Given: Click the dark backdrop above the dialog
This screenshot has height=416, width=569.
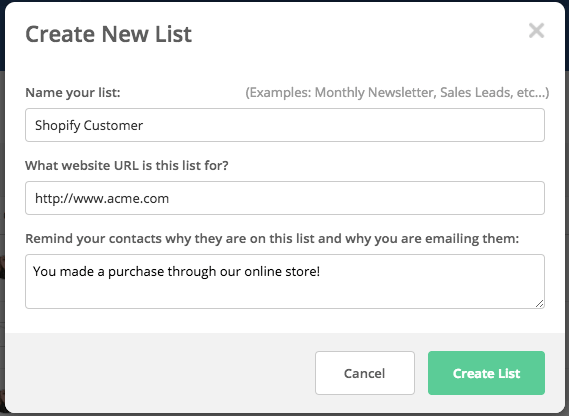Looking at the screenshot, I should tap(284, 1).
